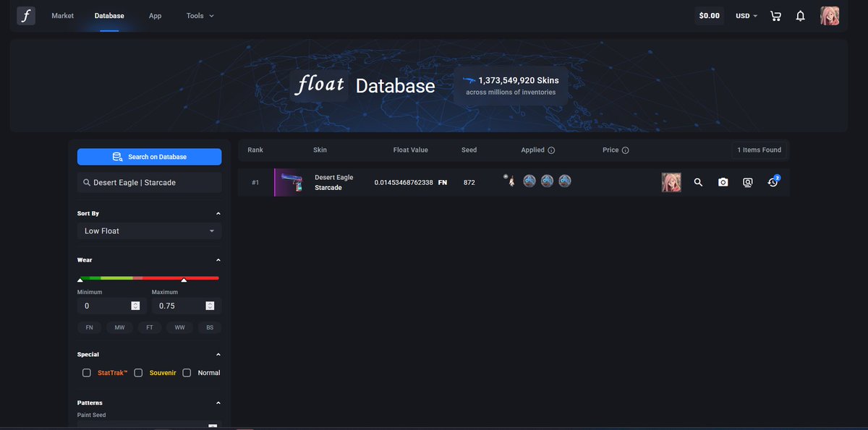The height and width of the screenshot is (430, 868).
Task: Click the inspect in-game icon in Starcade row
Action: click(747, 183)
